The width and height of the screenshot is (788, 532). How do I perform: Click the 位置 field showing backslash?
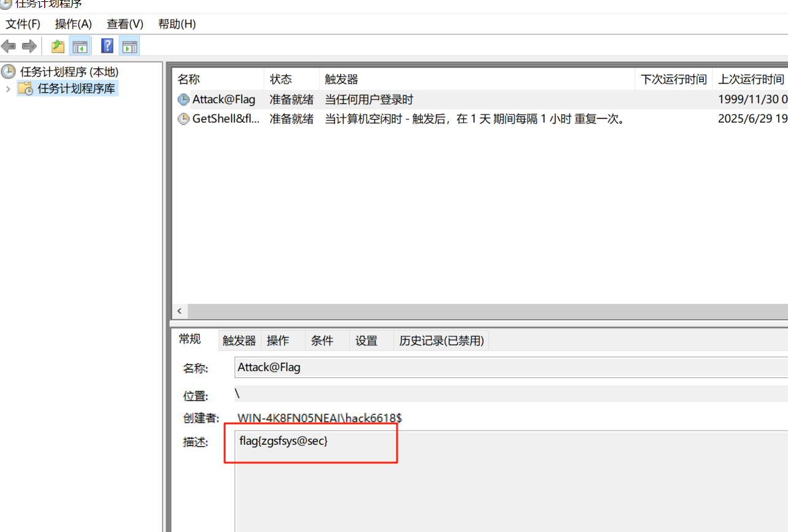coord(511,394)
